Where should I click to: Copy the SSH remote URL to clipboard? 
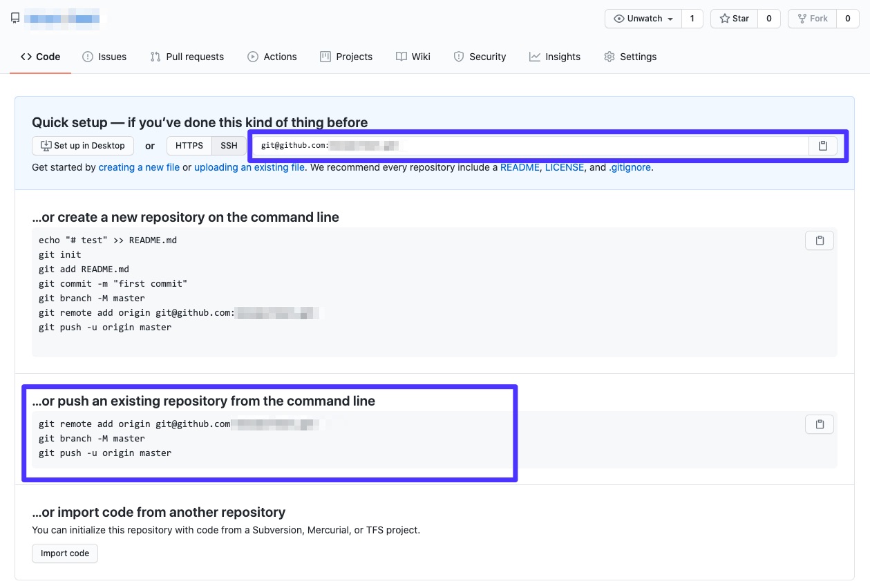click(x=822, y=146)
